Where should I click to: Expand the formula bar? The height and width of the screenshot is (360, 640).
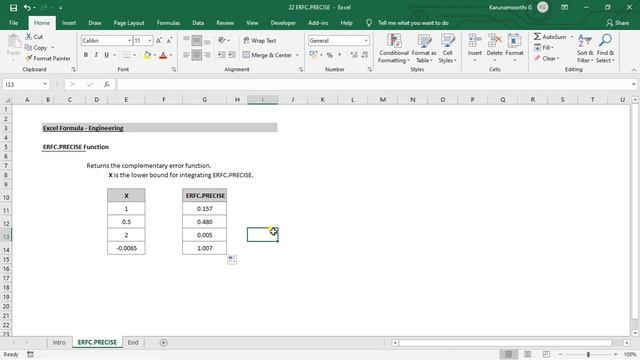coord(633,84)
